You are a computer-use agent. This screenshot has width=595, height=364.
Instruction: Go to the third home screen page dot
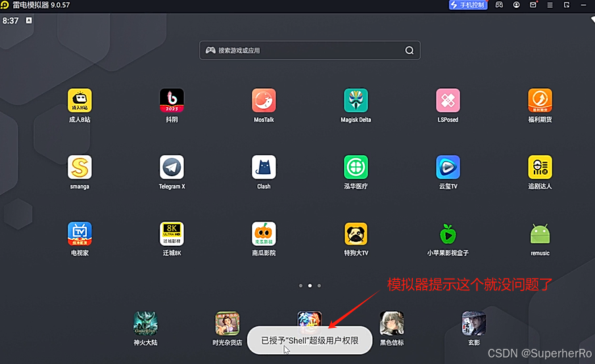pyautogui.click(x=319, y=286)
